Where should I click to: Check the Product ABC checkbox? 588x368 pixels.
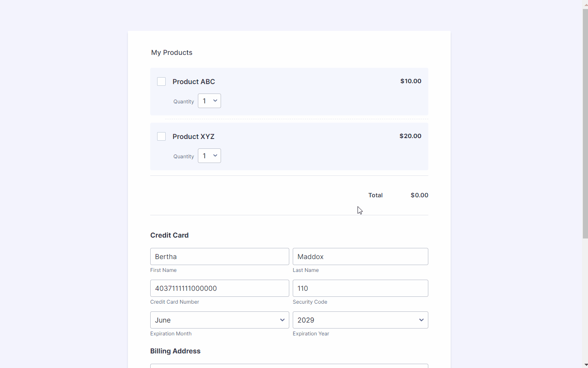161,81
